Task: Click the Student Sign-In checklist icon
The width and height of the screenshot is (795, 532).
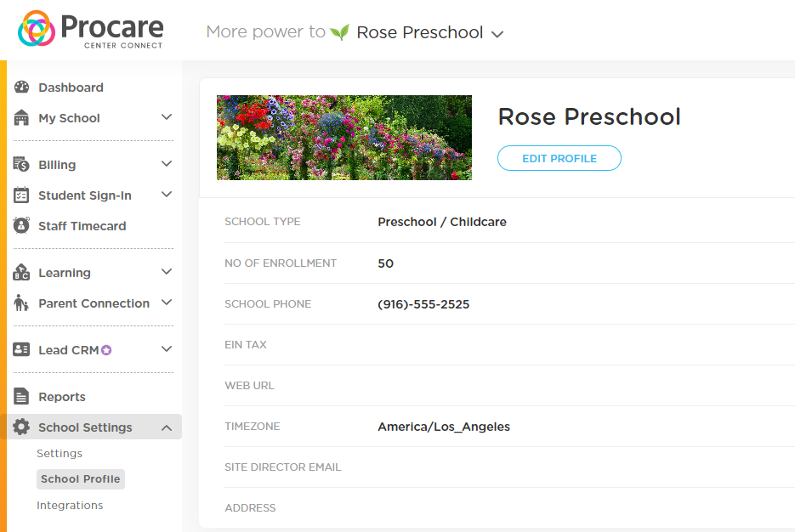Action: [21, 195]
